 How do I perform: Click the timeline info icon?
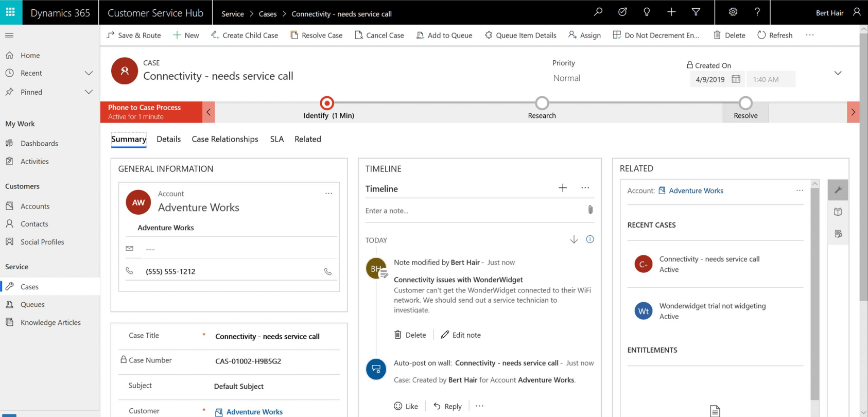click(590, 239)
